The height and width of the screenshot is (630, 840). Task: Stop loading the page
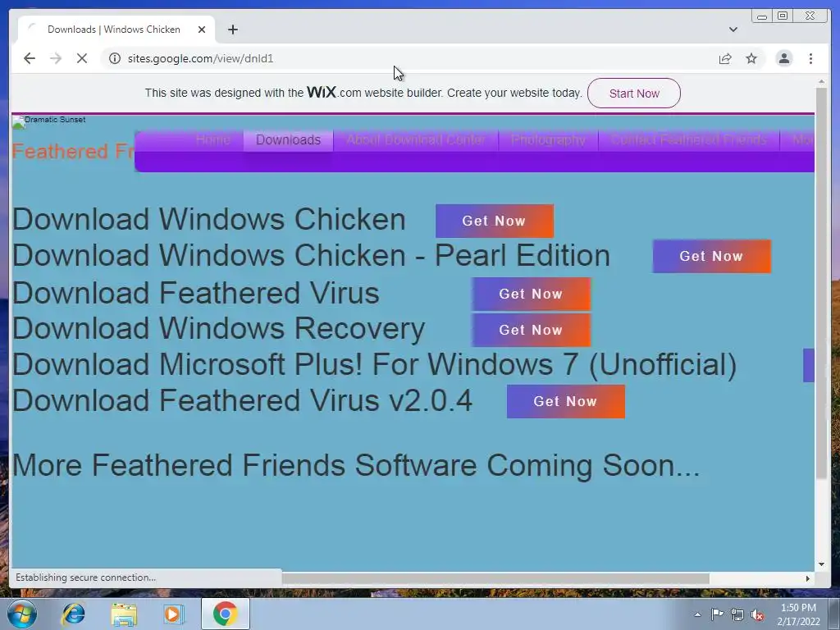click(82, 58)
